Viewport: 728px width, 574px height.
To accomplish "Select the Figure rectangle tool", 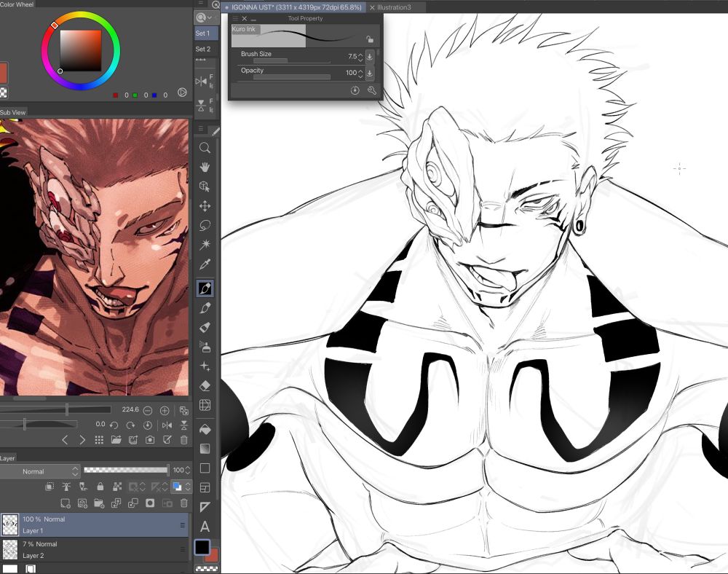I will (205, 468).
